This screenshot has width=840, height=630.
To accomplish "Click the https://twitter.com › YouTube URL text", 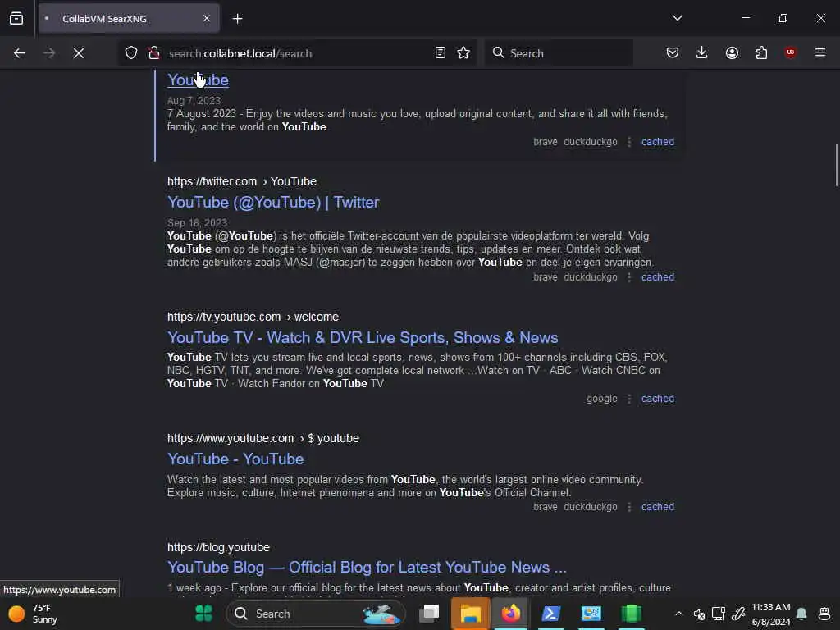I will (x=242, y=181).
